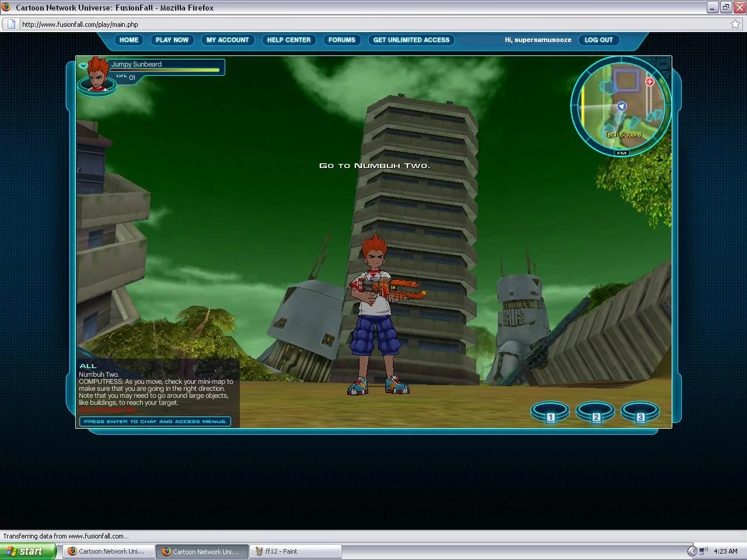Viewport: 747px width, 560px height.
Task: Go to HELP CENTER nav item
Action: pos(289,40)
